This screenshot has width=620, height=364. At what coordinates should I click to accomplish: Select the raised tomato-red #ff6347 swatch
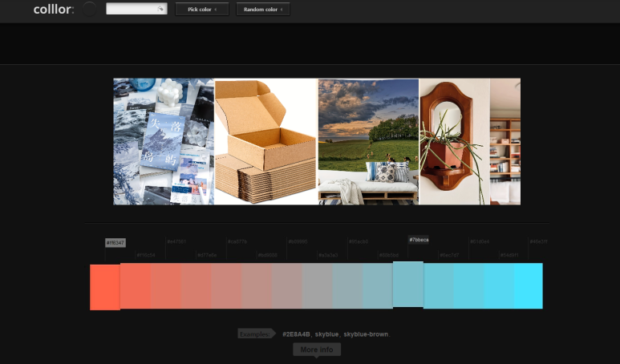coord(105,287)
